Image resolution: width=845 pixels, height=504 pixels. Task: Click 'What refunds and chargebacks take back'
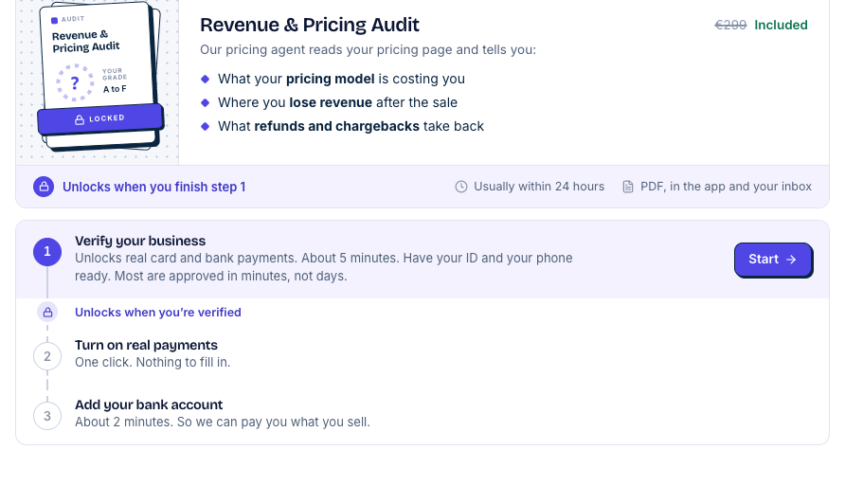[x=351, y=126]
